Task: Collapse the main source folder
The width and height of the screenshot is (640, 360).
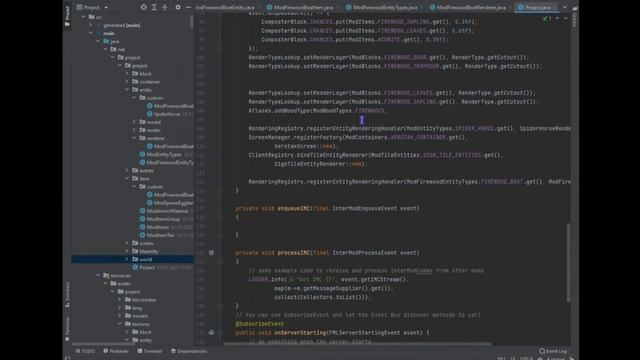Action: coord(91,33)
